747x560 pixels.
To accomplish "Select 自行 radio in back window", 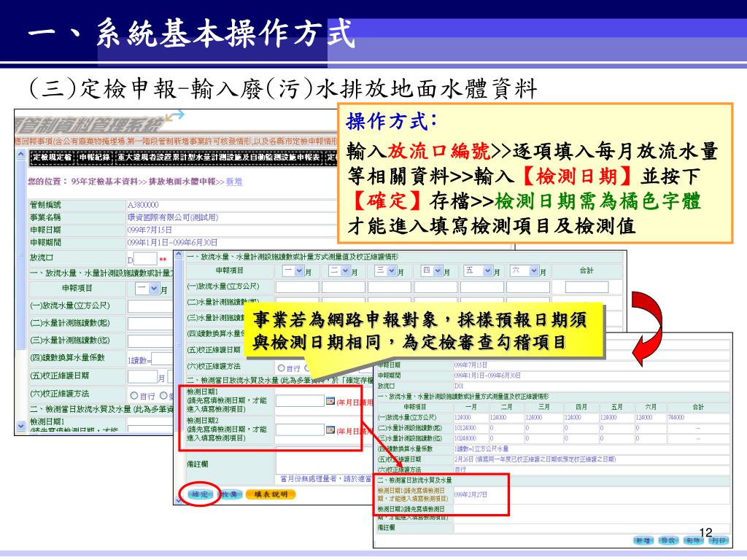I will coord(134,396).
